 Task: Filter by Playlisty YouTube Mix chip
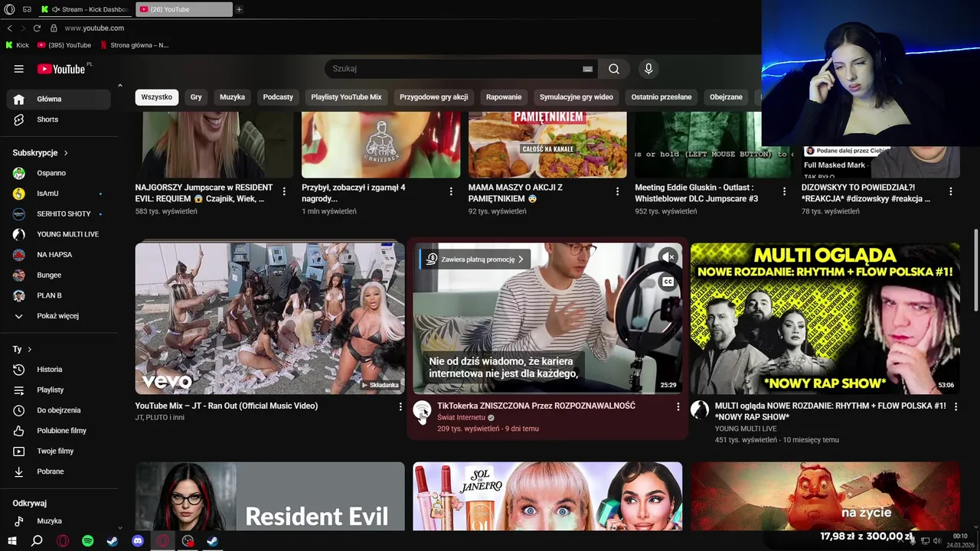tap(346, 97)
